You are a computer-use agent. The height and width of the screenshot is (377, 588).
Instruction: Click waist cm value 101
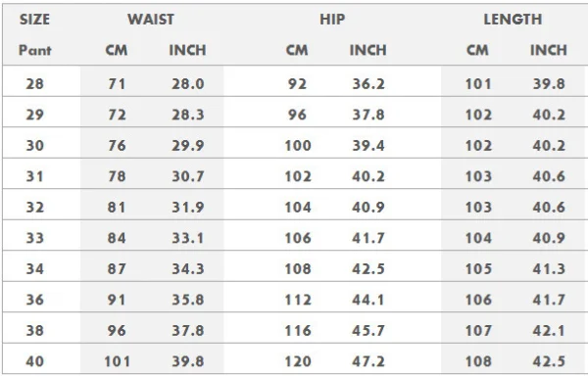pos(117,361)
